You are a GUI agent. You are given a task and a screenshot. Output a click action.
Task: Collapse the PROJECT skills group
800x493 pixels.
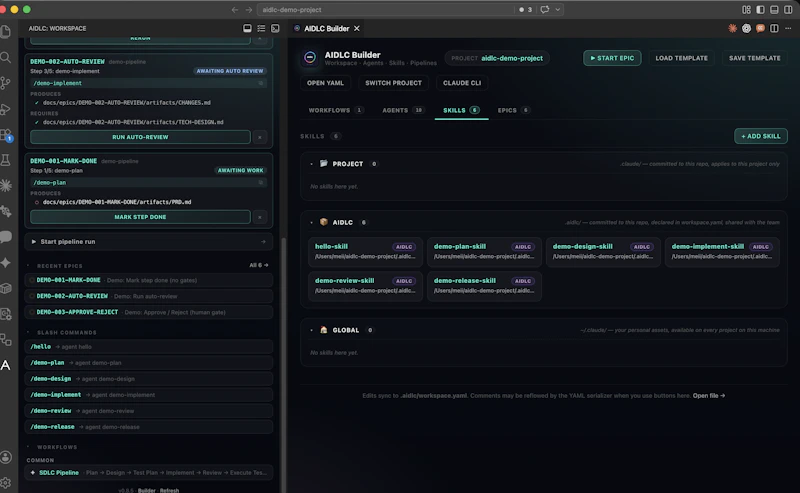(x=311, y=164)
